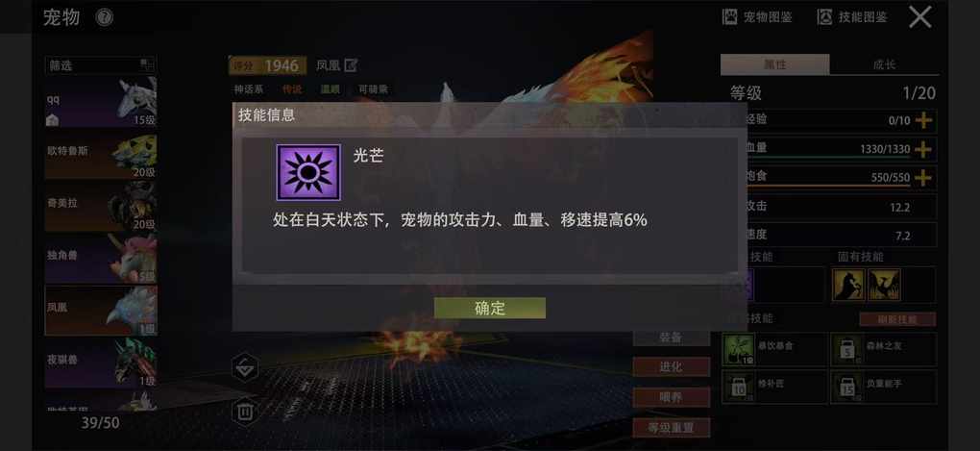Switch to the 成长 tab
Image resolution: width=980 pixels, height=451 pixels.
pos(884,64)
